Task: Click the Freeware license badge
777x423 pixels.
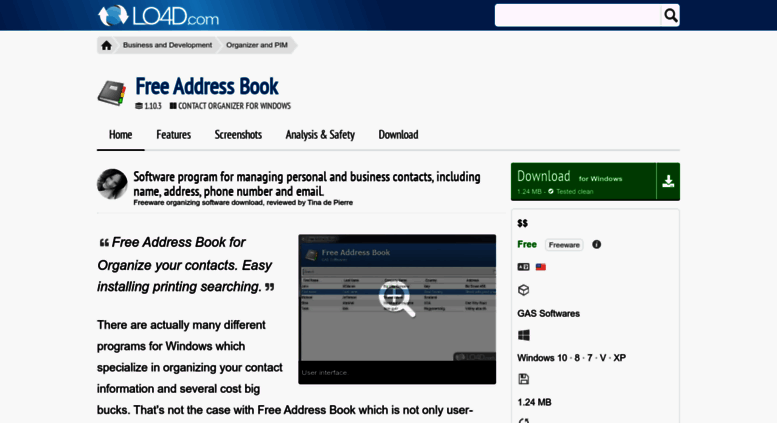Action: [x=564, y=244]
